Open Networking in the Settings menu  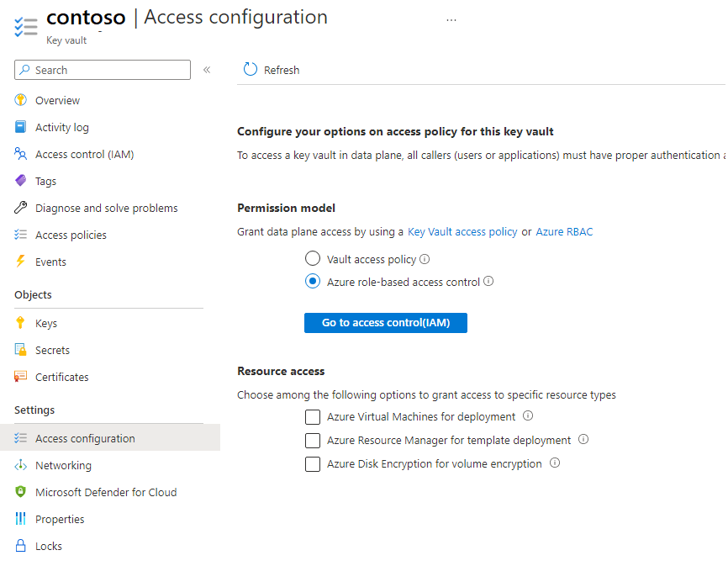click(63, 465)
